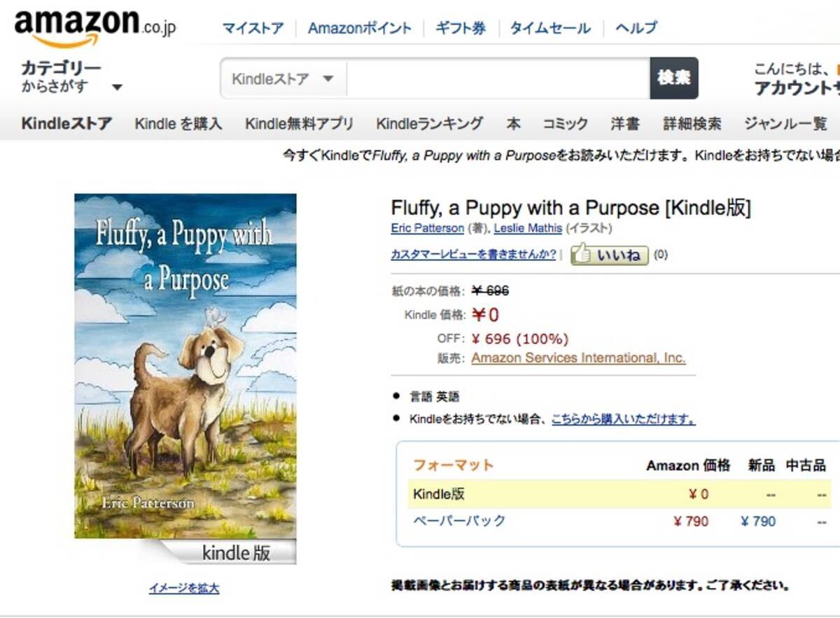Click the いいね thumbs-up button
The image size is (840, 618).
pyautogui.click(x=610, y=255)
